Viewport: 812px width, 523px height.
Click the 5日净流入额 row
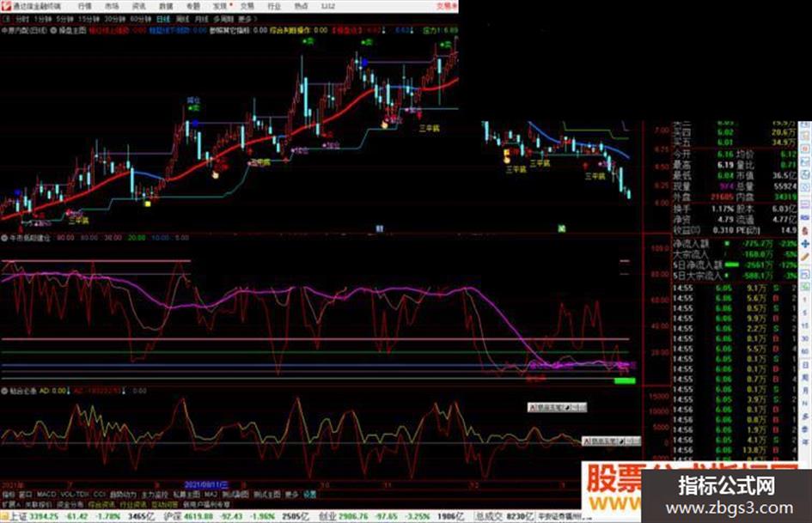pos(735,265)
